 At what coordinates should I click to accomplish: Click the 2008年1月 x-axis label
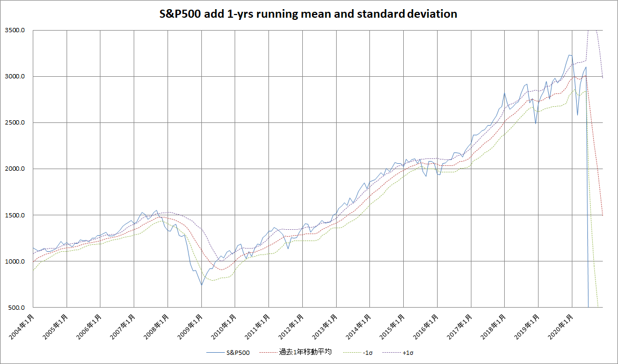point(156,326)
